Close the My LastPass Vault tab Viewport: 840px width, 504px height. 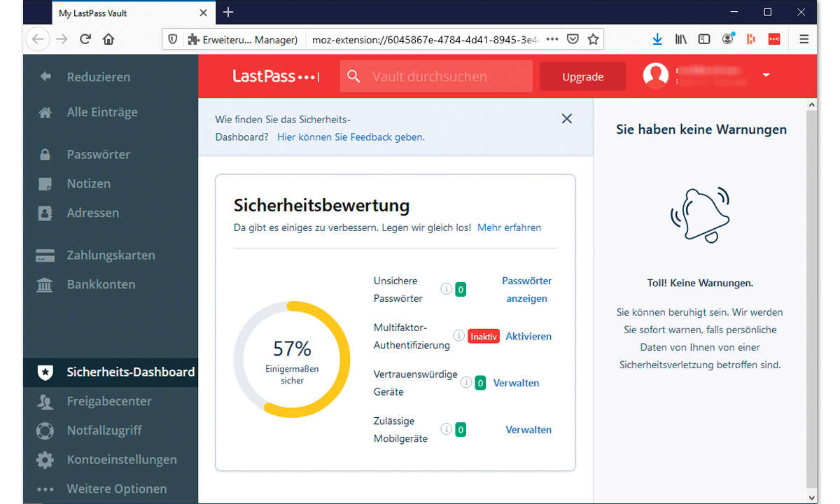[204, 13]
